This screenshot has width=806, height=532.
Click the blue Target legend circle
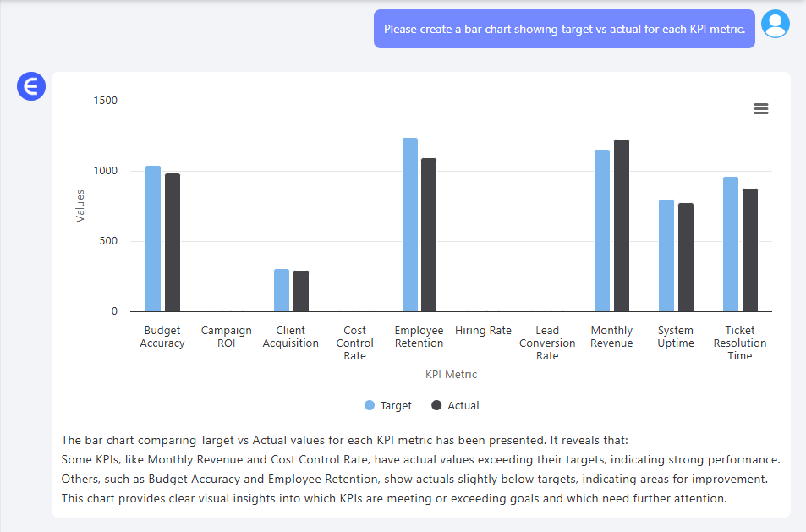tap(369, 405)
